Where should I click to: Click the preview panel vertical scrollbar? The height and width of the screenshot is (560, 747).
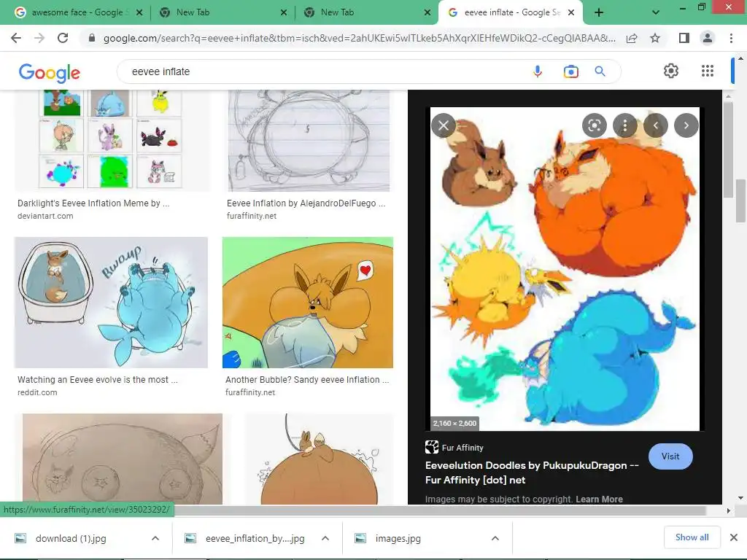tap(727, 150)
